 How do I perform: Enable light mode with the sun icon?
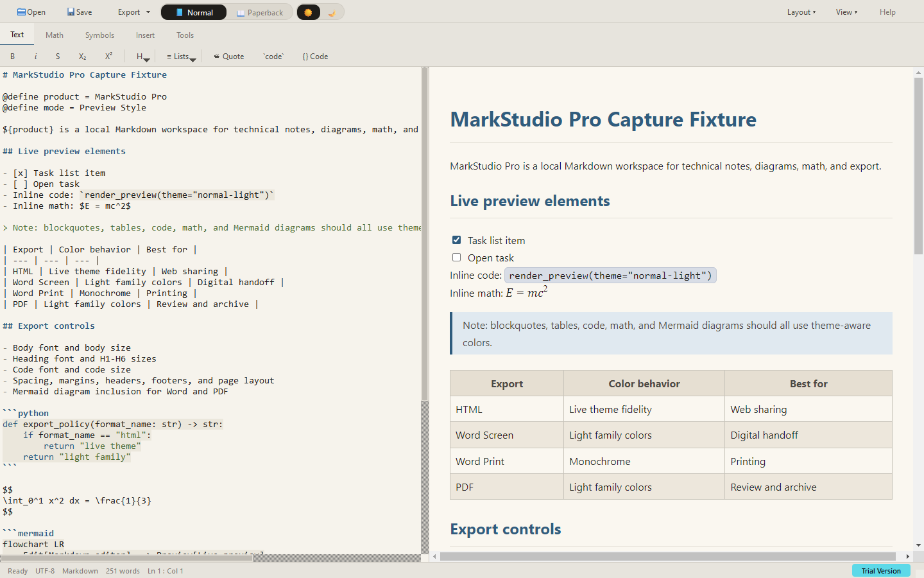(x=308, y=12)
